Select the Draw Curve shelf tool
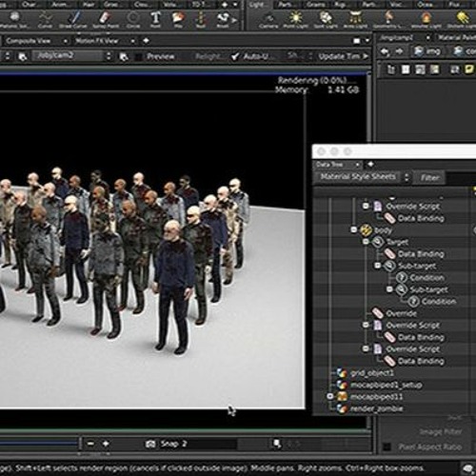 pyautogui.click(x=73, y=20)
